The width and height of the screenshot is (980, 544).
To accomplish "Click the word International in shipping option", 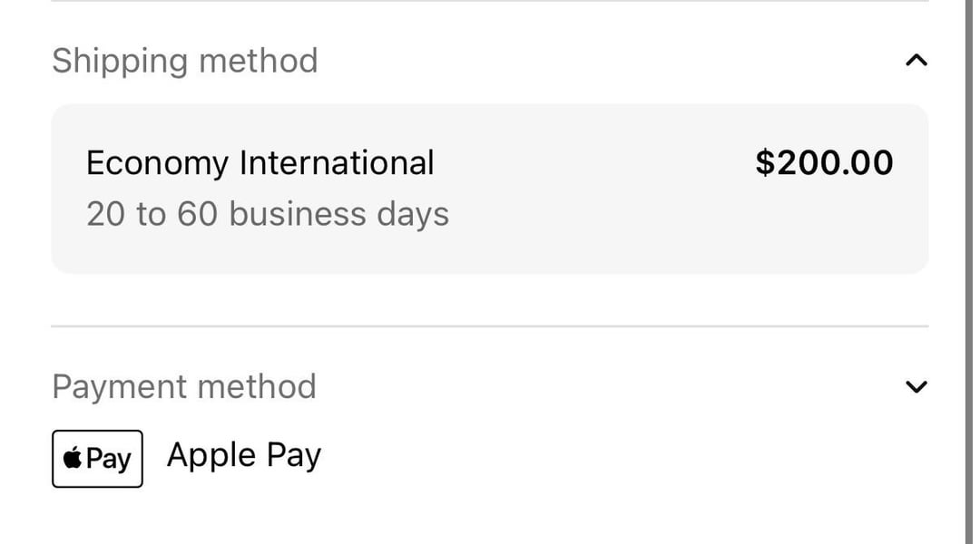I will coord(336,163).
